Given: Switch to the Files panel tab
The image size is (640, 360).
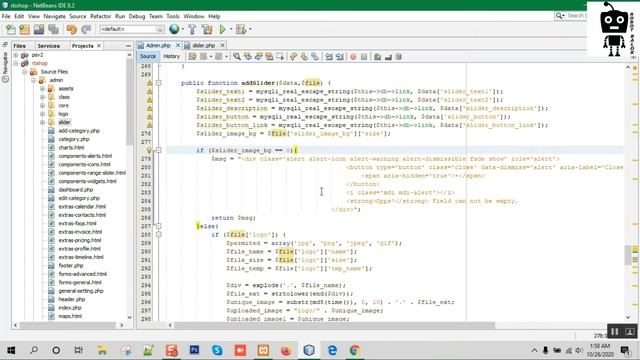Looking at the screenshot, I should point(19,46).
